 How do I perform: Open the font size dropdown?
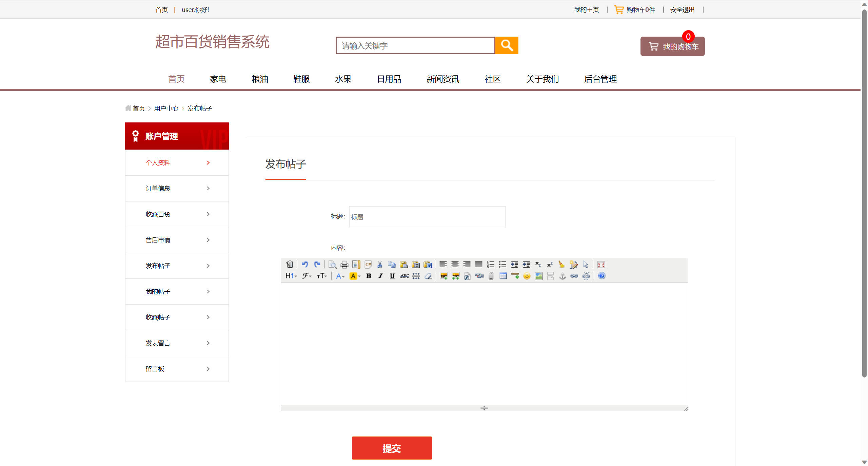pyautogui.click(x=322, y=276)
